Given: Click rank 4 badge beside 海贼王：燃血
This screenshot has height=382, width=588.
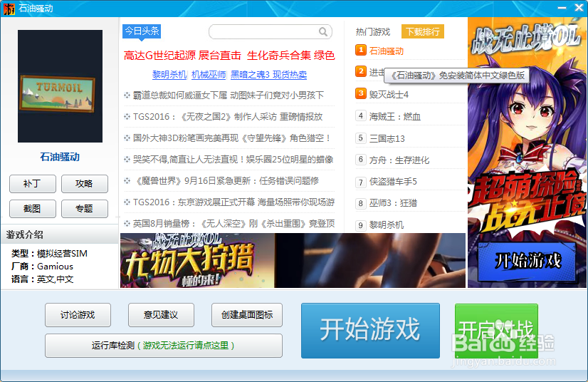Looking at the screenshot, I should click(361, 115).
